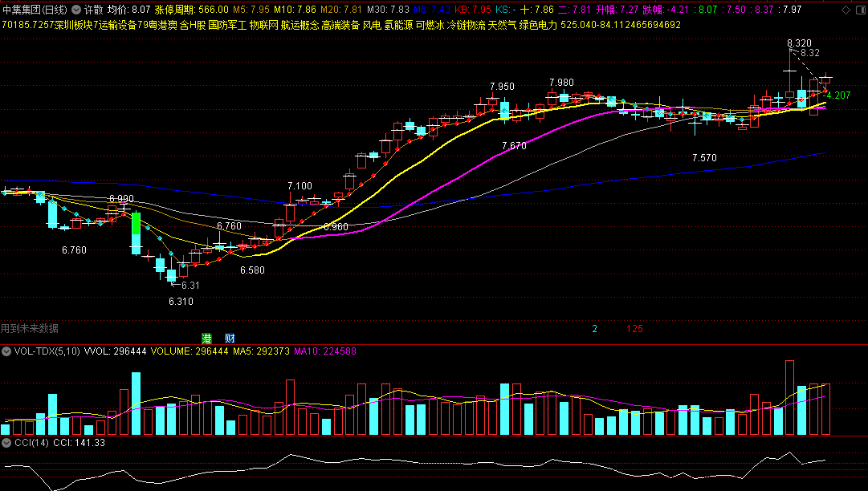Click the green -4.207 percentage label
This screenshot has height=491, width=868.
pos(837,95)
